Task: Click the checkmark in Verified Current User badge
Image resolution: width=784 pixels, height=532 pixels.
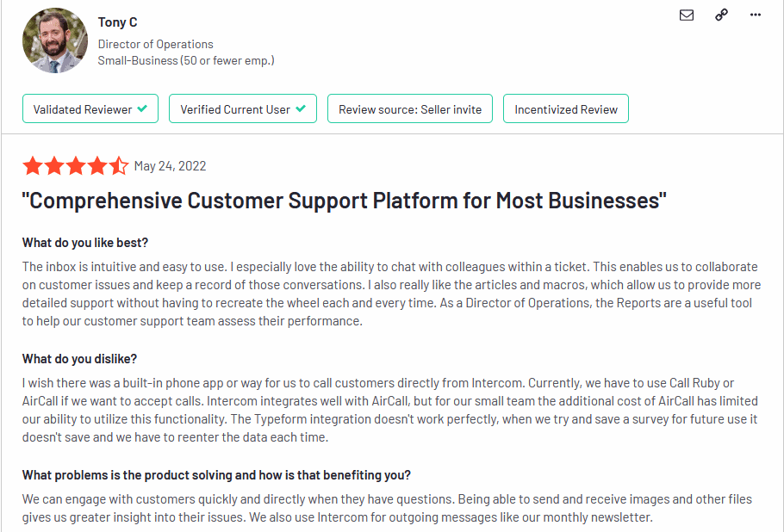Action: tap(301, 108)
